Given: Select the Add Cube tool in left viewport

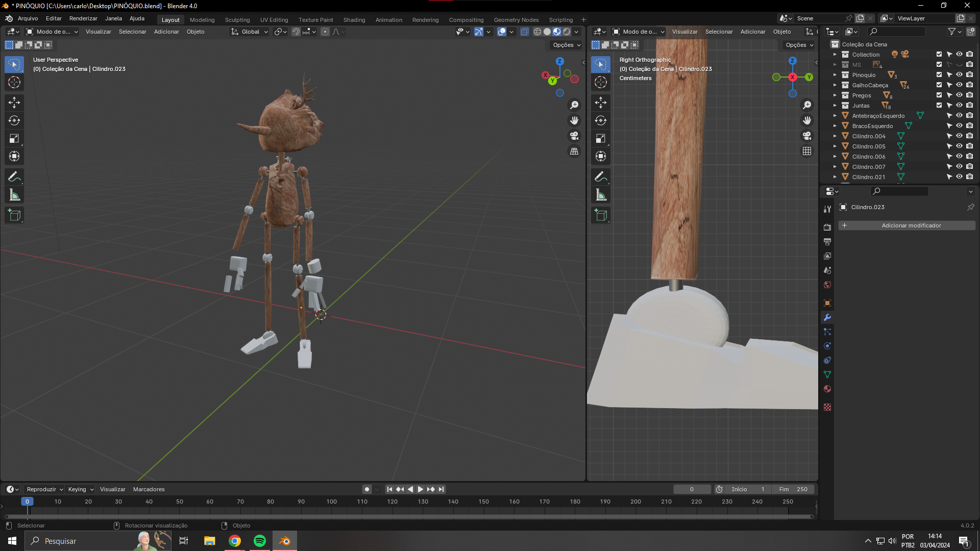Looking at the screenshot, I should (14, 215).
